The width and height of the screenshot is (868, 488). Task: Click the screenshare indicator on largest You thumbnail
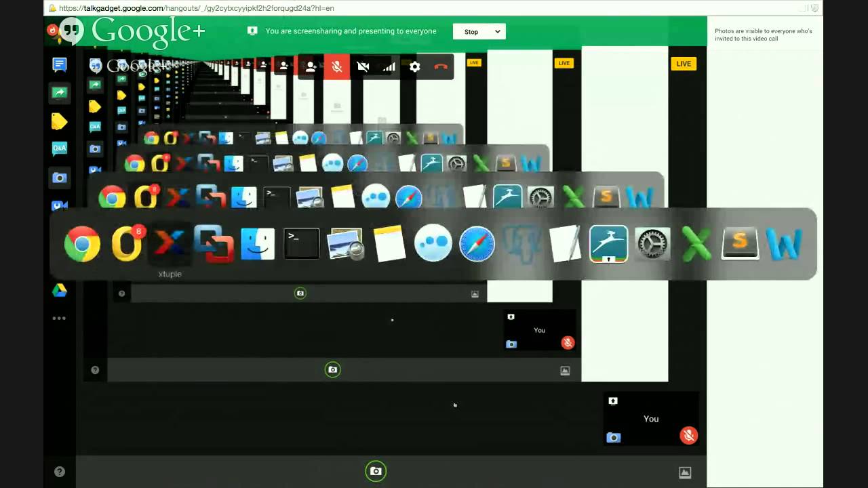pyautogui.click(x=613, y=401)
